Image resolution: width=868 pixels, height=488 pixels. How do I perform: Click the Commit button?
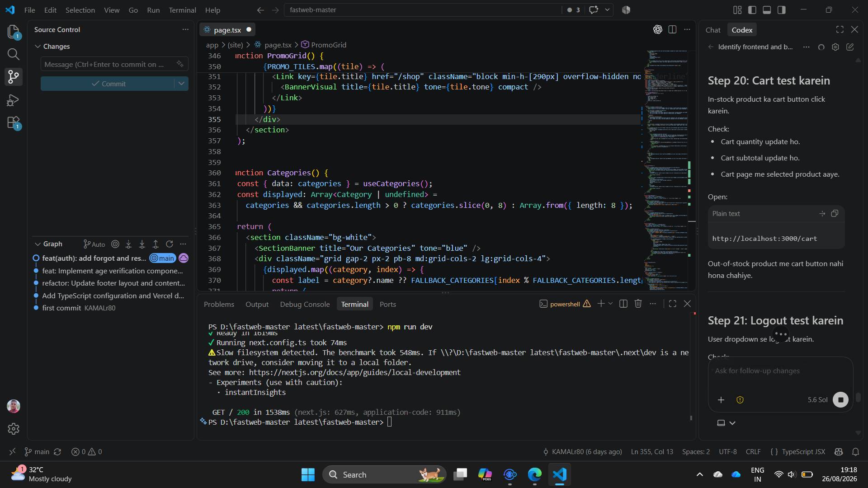click(x=108, y=84)
